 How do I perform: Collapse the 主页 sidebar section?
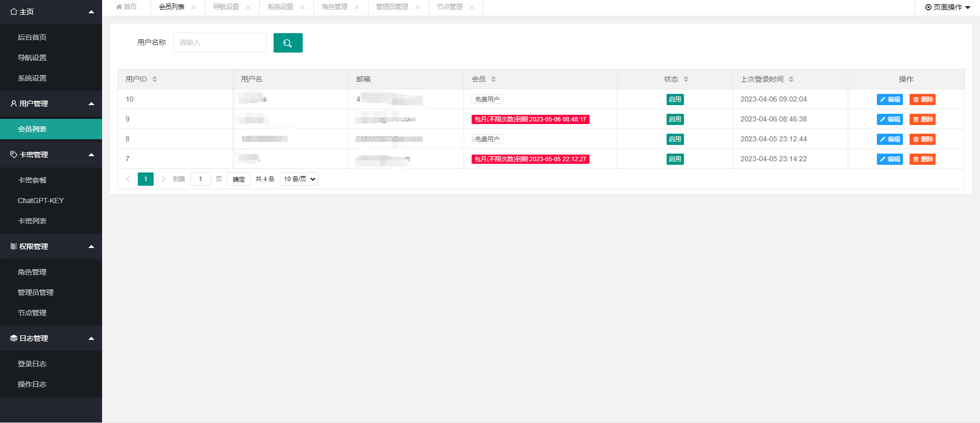click(x=91, y=12)
